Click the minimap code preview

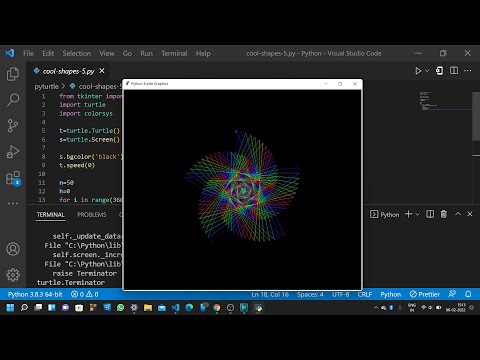[445, 101]
